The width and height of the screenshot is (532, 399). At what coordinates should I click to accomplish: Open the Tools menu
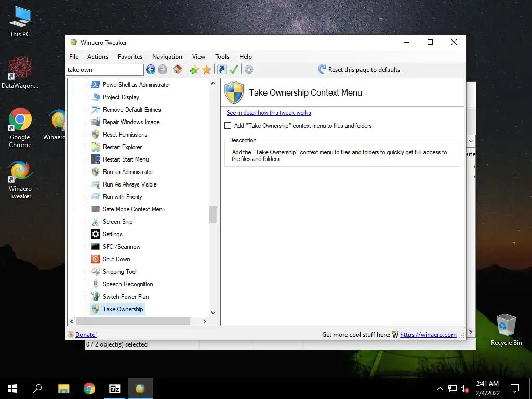(x=222, y=57)
